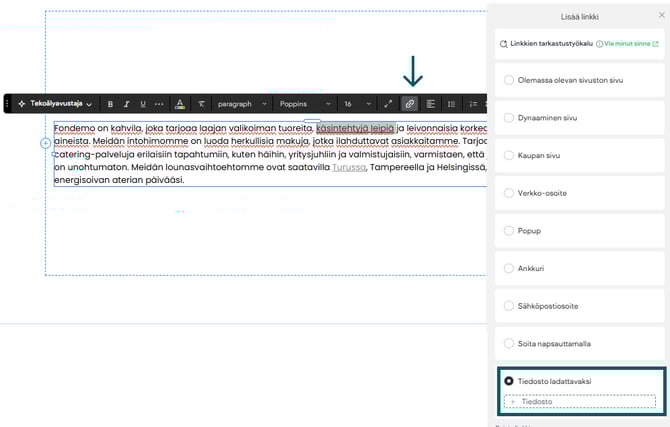The image size is (670, 427).
Task: Toggle italic formatting in the text toolbar
Action: tap(127, 104)
